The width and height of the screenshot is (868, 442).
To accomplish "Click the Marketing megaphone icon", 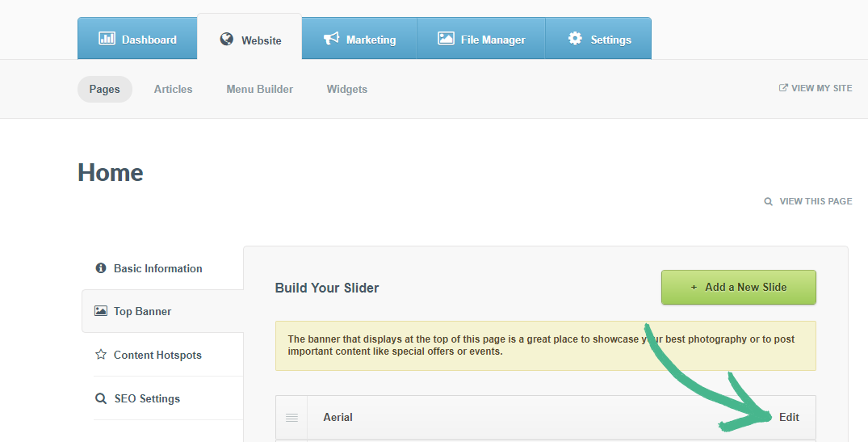I will click(331, 39).
